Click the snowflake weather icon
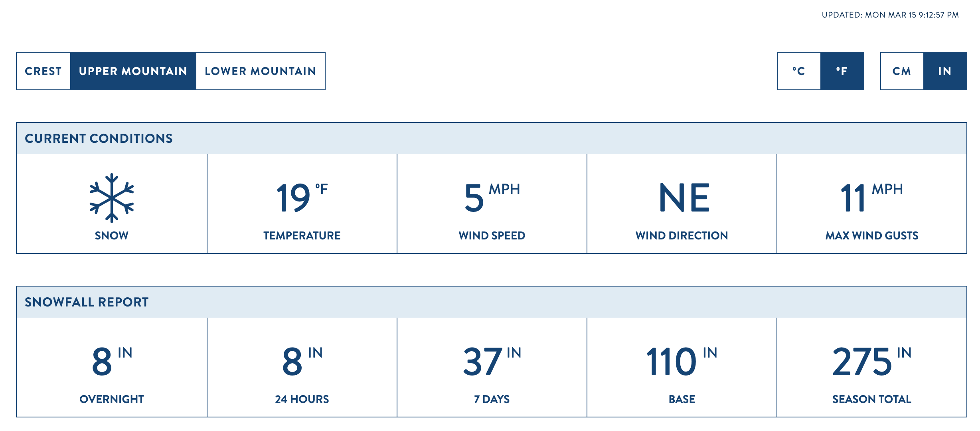The height and width of the screenshot is (431, 980). click(112, 198)
